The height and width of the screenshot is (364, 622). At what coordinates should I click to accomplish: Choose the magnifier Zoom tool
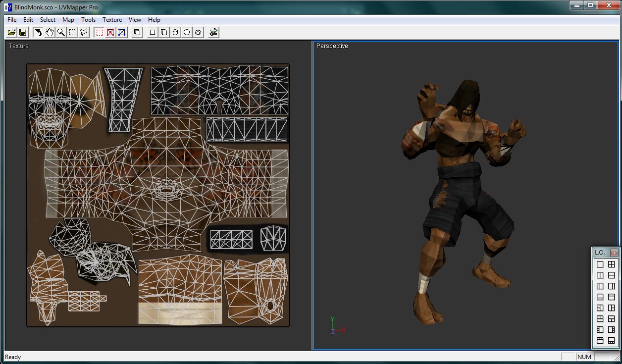tap(61, 32)
